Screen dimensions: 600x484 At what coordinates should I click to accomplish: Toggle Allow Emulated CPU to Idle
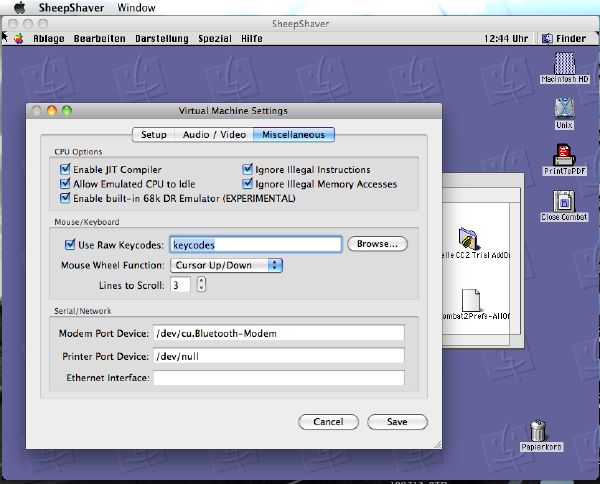click(65, 184)
